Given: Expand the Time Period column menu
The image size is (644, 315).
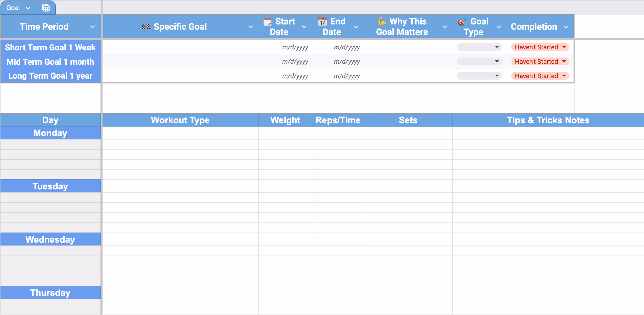Looking at the screenshot, I should tap(92, 27).
